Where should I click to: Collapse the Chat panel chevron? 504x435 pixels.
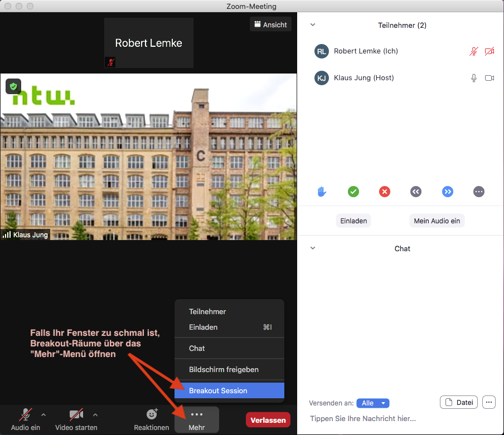coord(313,248)
